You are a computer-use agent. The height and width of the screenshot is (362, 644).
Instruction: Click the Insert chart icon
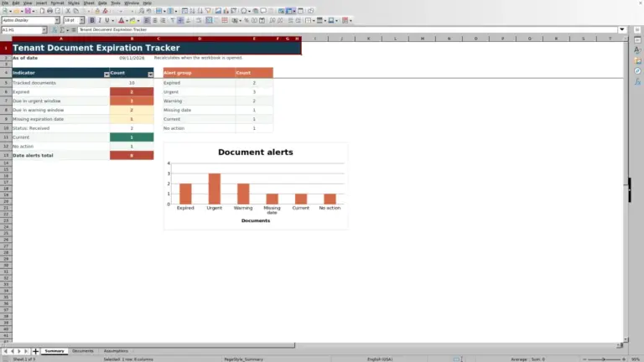226,11
